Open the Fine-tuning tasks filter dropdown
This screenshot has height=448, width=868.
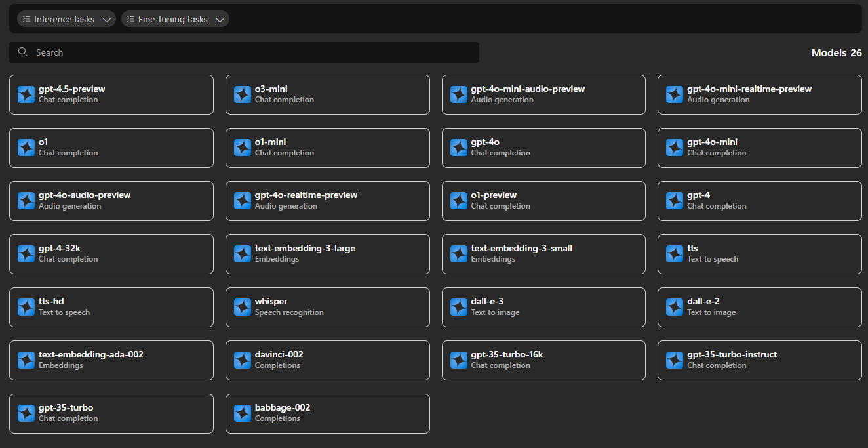click(175, 19)
